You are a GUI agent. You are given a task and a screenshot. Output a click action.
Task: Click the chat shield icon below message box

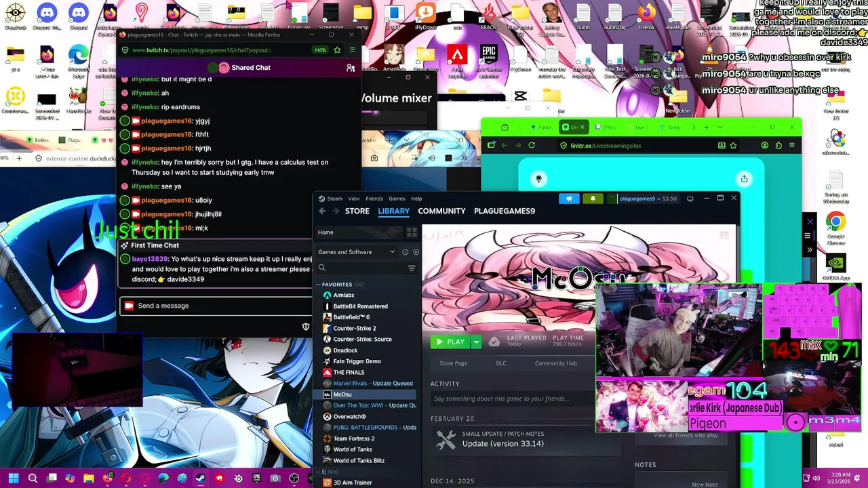click(x=306, y=327)
